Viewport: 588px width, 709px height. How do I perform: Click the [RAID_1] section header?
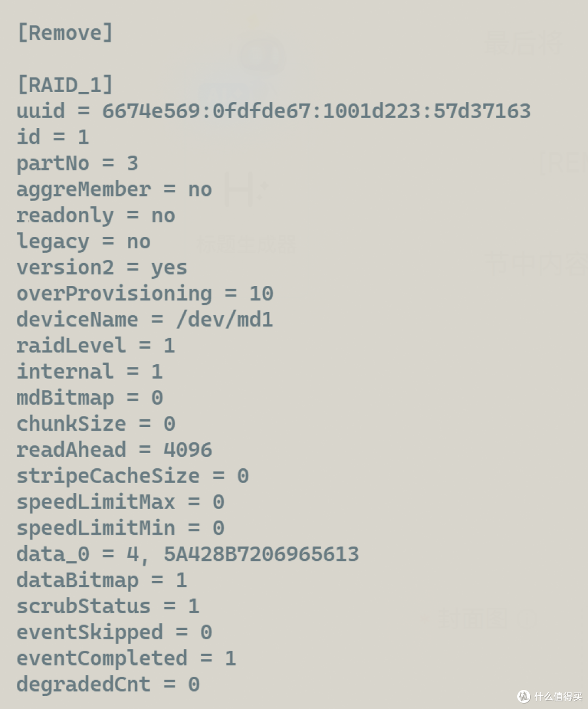coord(65,85)
